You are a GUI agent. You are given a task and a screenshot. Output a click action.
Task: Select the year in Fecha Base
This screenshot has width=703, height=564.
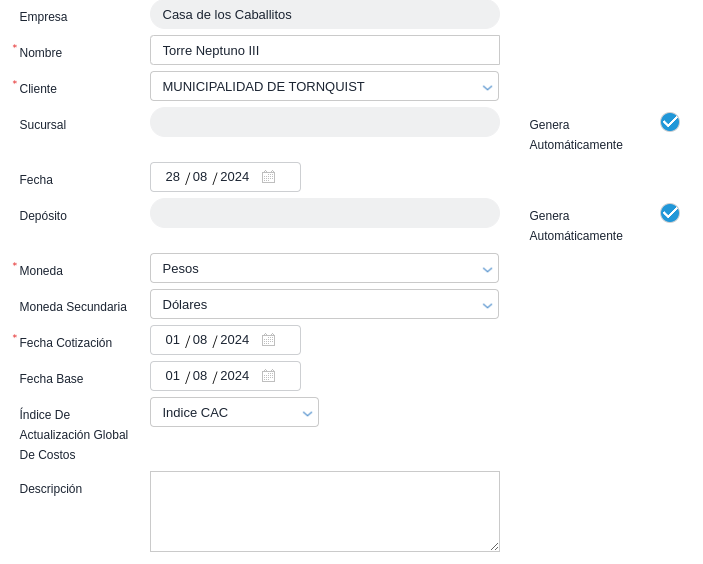[x=234, y=376]
